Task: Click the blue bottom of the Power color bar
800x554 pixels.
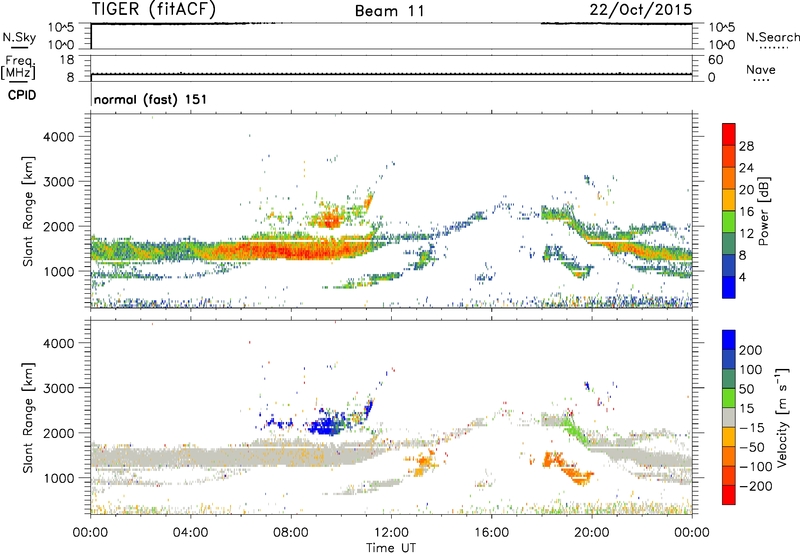Action: pyautogui.click(x=729, y=287)
